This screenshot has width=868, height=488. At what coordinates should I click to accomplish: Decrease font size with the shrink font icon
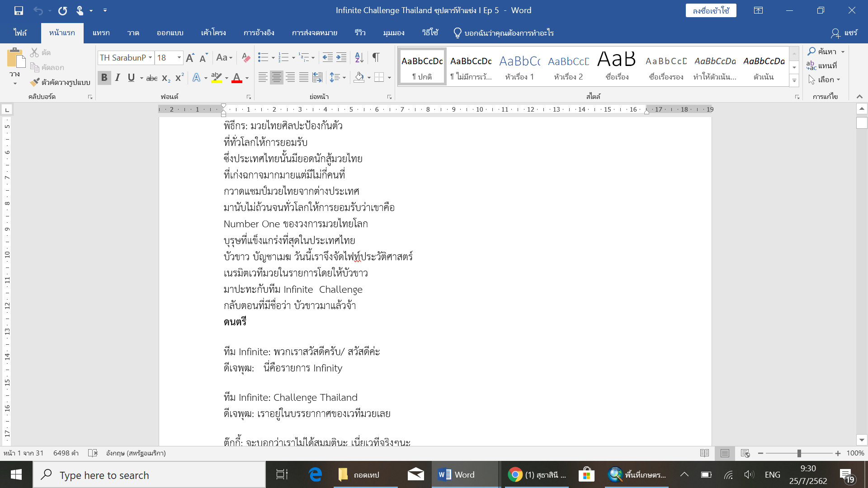203,57
